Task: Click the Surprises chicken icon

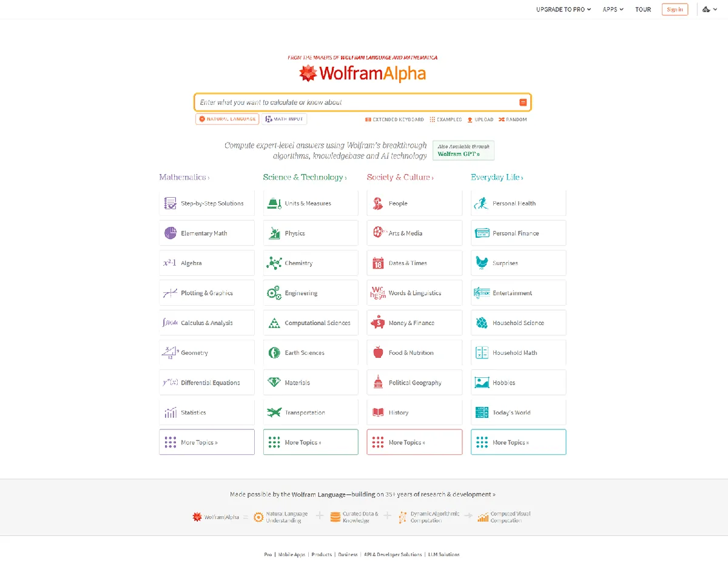Action: (482, 263)
